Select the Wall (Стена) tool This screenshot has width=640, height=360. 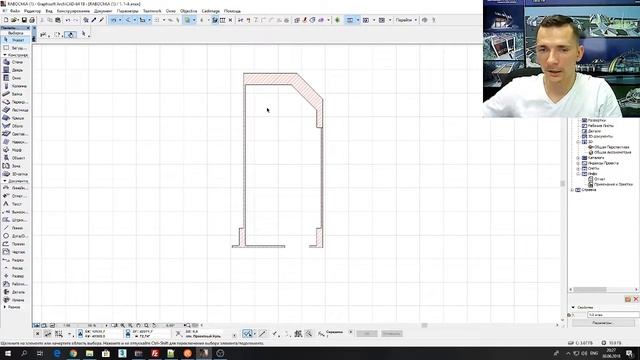point(15,62)
